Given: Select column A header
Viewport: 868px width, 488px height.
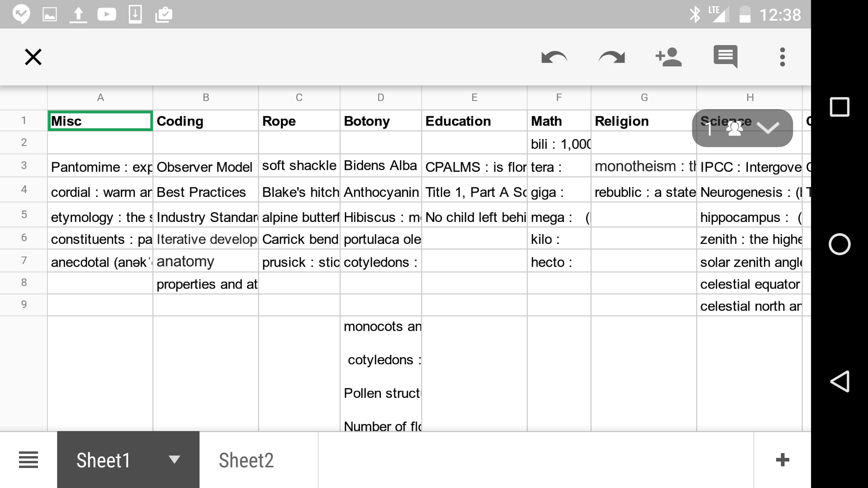Looking at the screenshot, I should click(100, 98).
